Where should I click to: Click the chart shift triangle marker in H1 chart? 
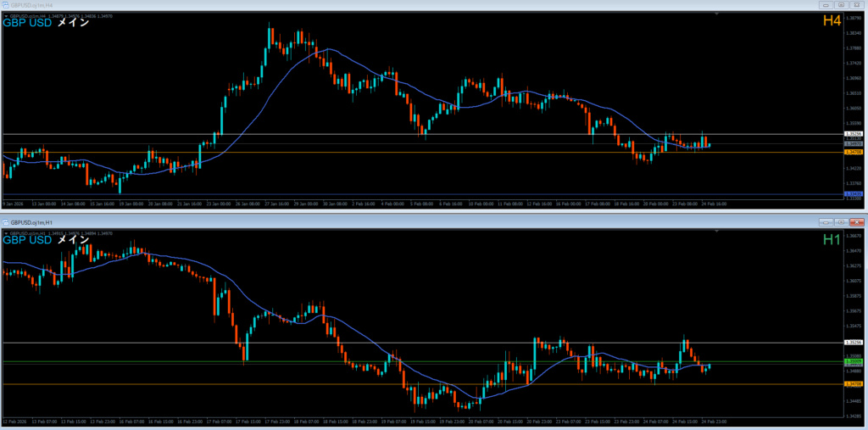[x=717, y=232]
